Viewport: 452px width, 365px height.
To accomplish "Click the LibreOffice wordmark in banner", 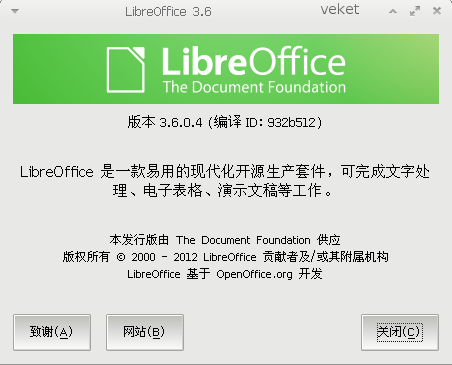I will click(254, 61).
